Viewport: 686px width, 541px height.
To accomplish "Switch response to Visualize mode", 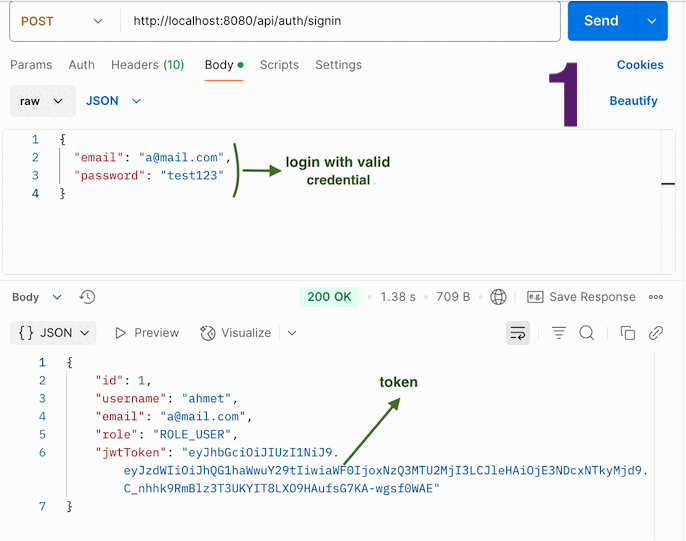I will tap(235, 333).
